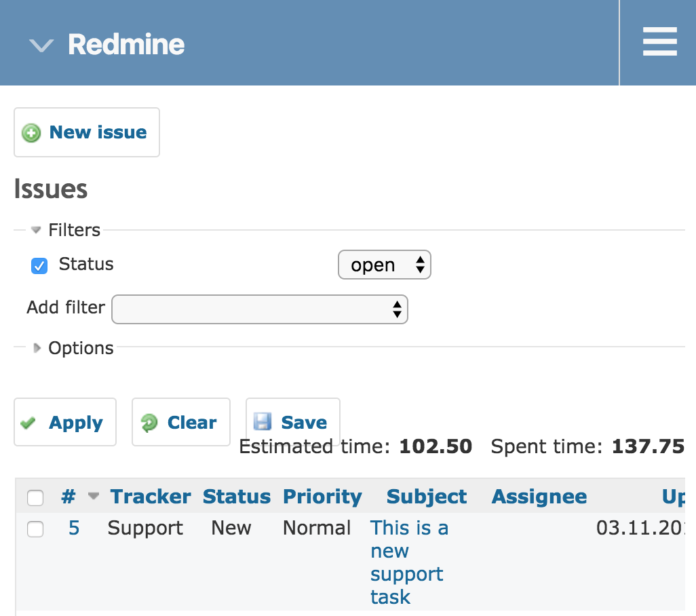Image resolution: width=696 pixels, height=616 pixels.
Task: Sort by Subject column
Action: click(x=427, y=497)
